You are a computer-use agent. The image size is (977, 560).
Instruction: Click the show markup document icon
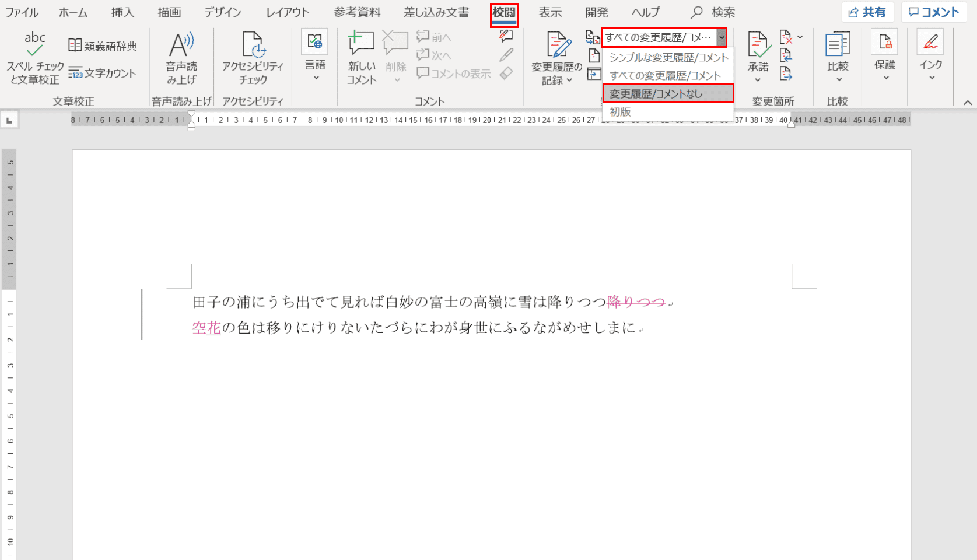pos(594,55)
